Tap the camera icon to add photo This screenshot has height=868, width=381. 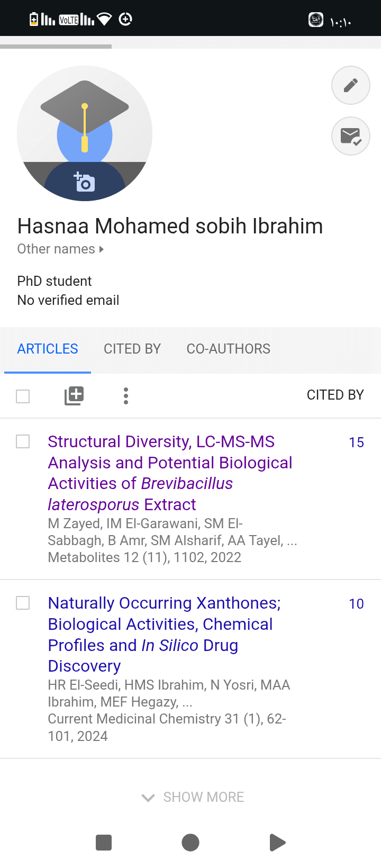(x=84, y=182)
